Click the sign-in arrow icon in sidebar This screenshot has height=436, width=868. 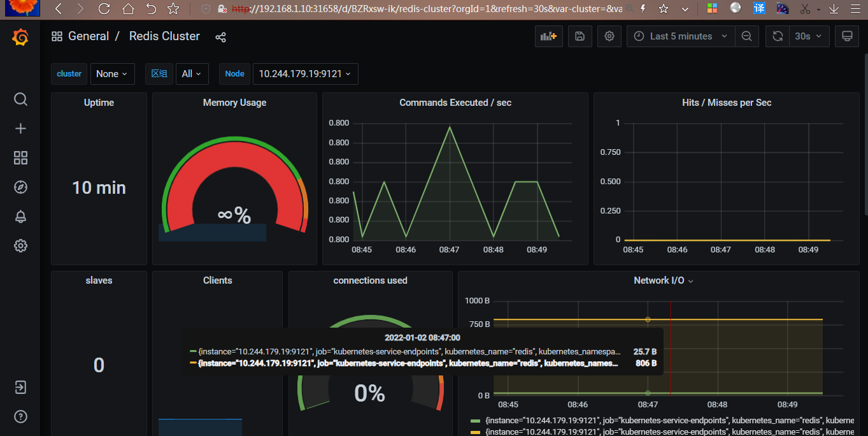click(x=20, y=388)
